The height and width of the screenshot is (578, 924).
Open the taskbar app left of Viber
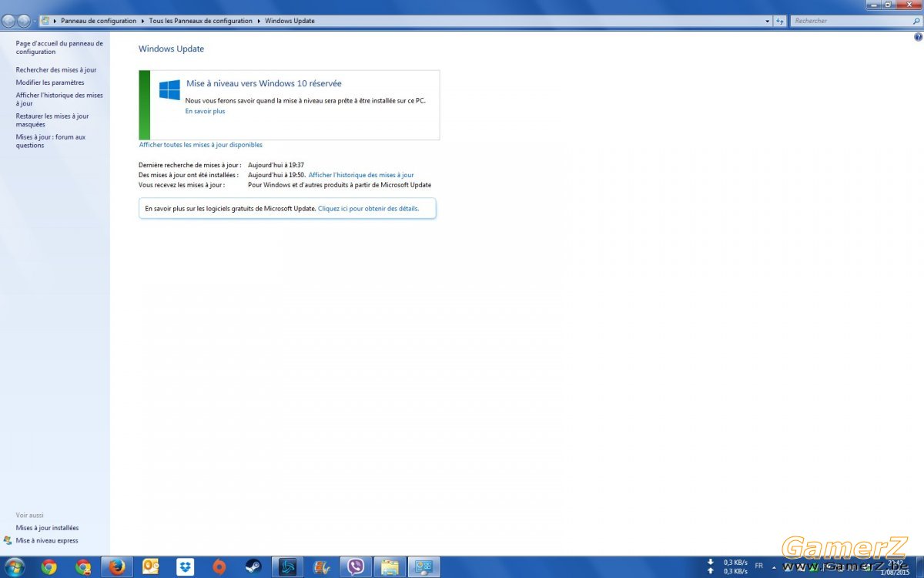(x=322, y=567)
